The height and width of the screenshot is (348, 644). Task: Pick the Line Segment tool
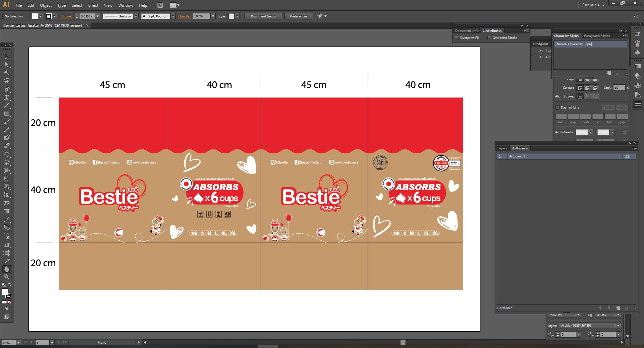(x=7, y=106)
